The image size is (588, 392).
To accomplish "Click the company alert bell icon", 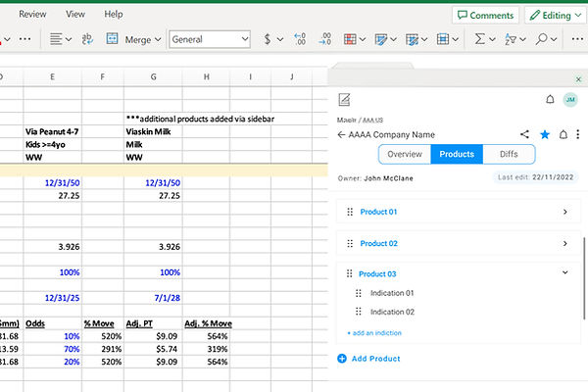I will pyautogui.click(x=563, y=134).
